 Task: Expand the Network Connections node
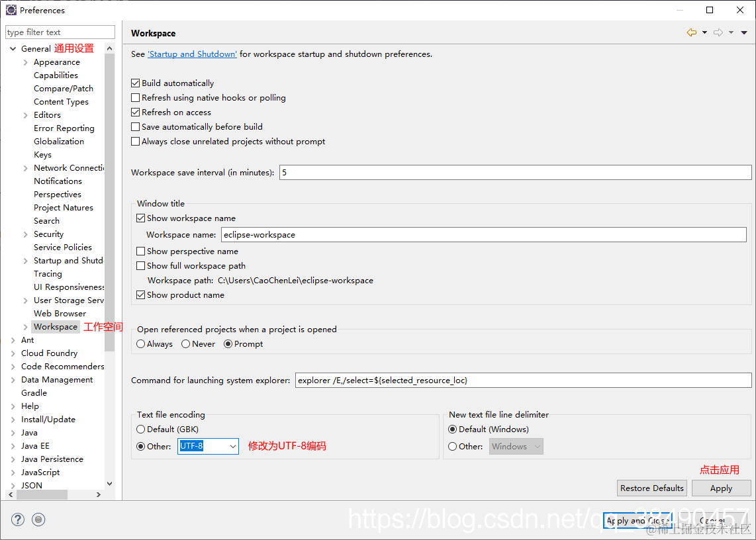click(x=26, y=168)
